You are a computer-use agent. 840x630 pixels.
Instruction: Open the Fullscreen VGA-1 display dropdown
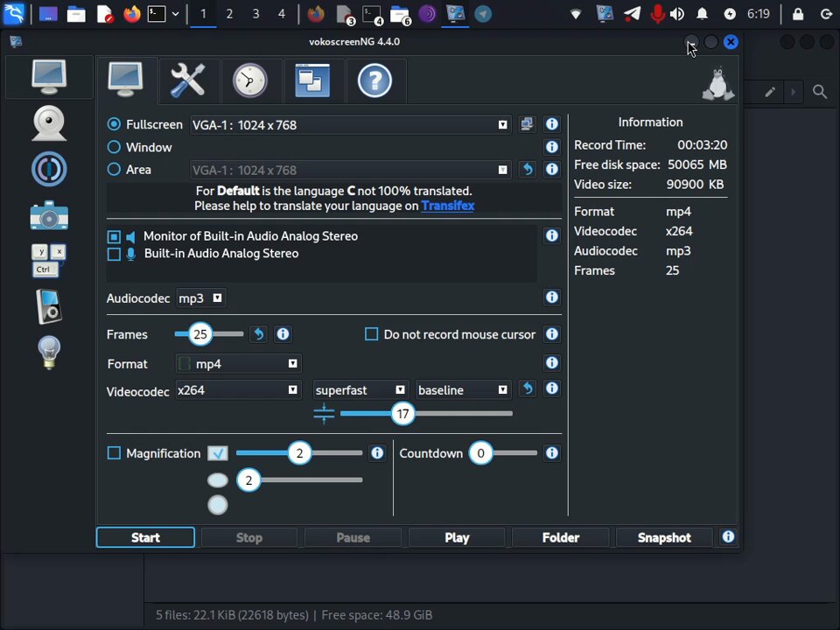click(x=350, y=125)
